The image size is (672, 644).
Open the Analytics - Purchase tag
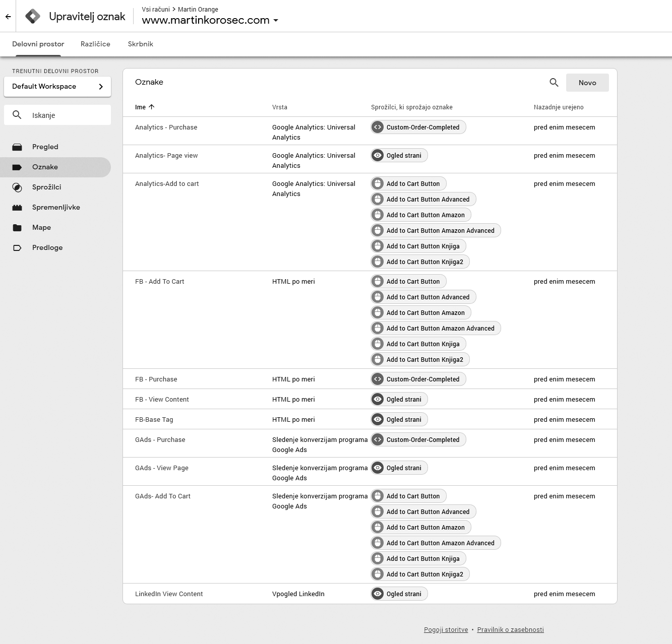point(166,127)
